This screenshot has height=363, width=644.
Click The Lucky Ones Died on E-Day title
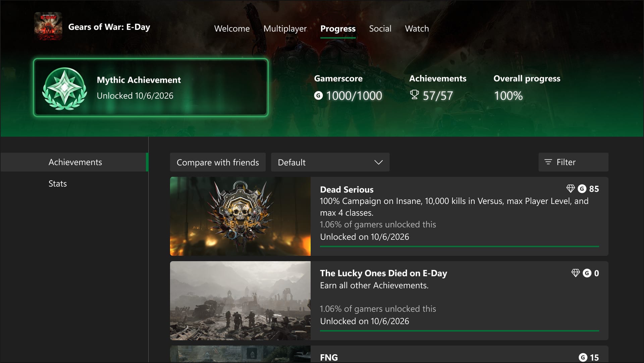coord(383,273)
